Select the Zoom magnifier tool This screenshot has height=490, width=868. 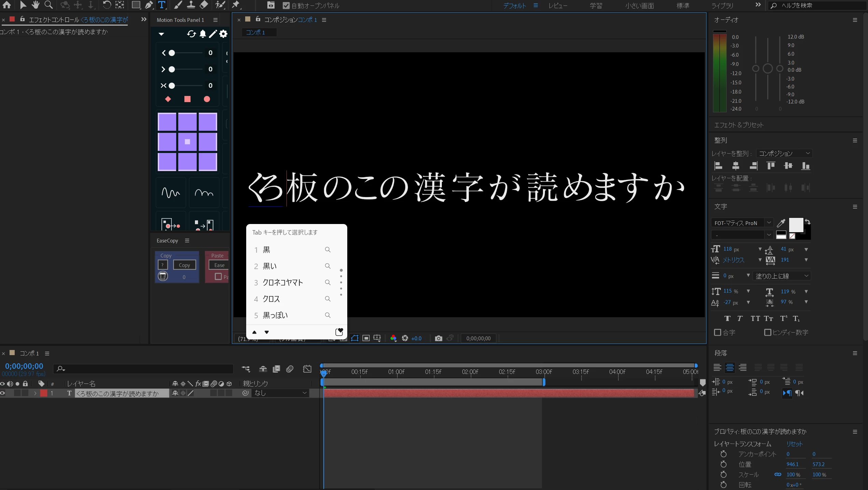coord(49,5)
